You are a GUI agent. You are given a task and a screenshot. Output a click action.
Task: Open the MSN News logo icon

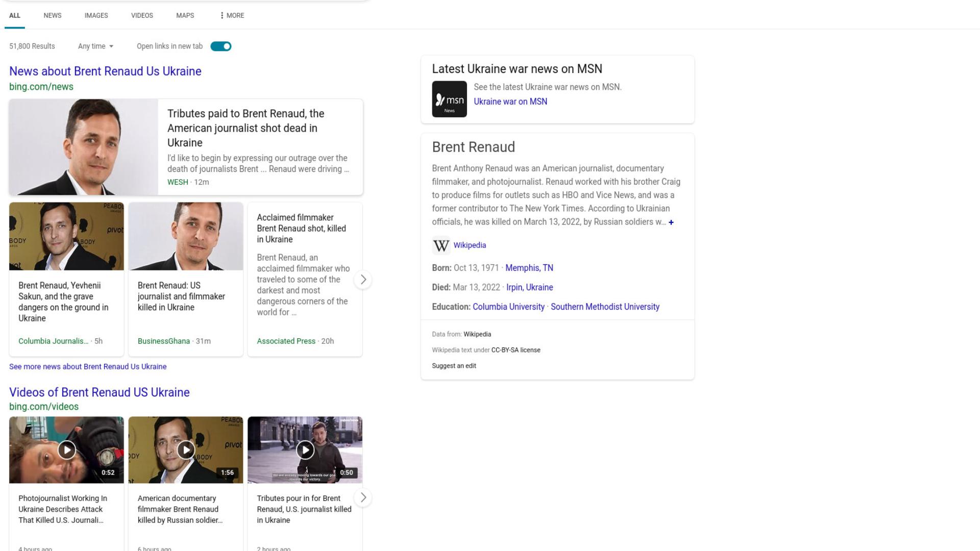point(449,99)
